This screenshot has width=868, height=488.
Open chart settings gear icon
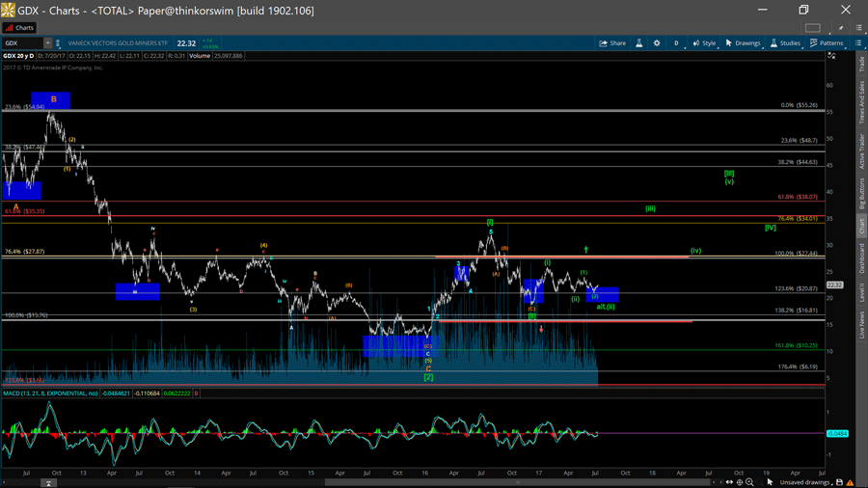[657, 43]
